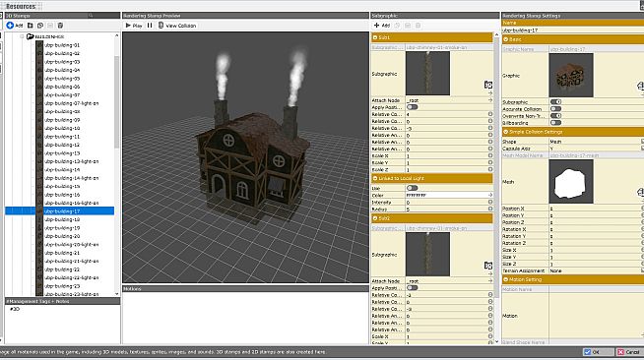Image resolution: width=644 pixels, height=360 pixels.
Task: Toggle the Subgraphic switch in Basic
Action: point(555,101)
